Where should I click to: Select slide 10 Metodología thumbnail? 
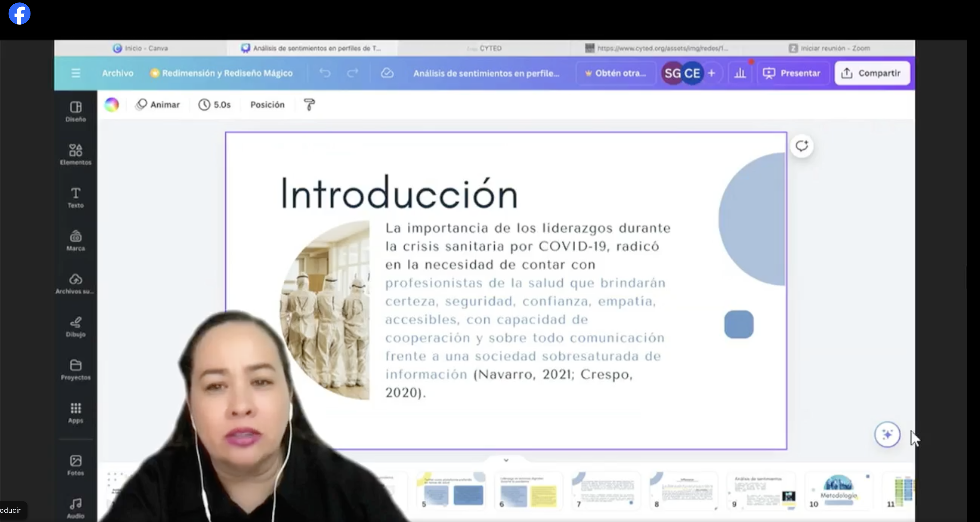click(839, 492)
